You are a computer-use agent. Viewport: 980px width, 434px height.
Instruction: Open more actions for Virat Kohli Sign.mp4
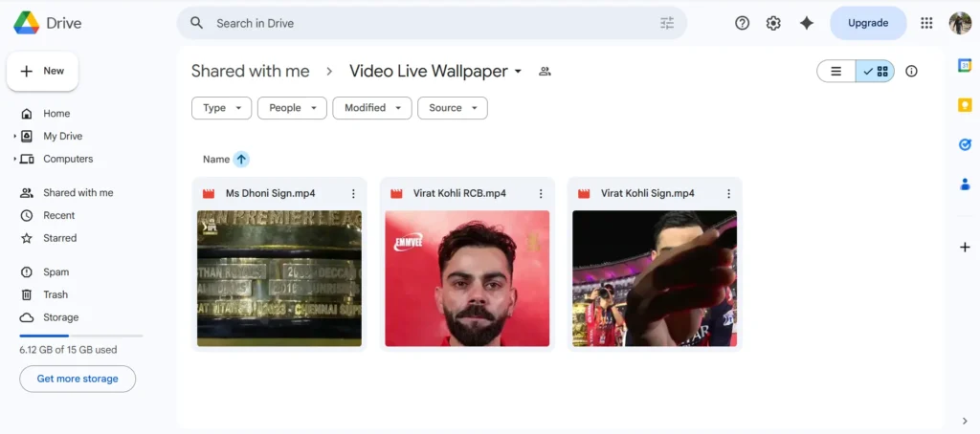[x=728, y=194]
